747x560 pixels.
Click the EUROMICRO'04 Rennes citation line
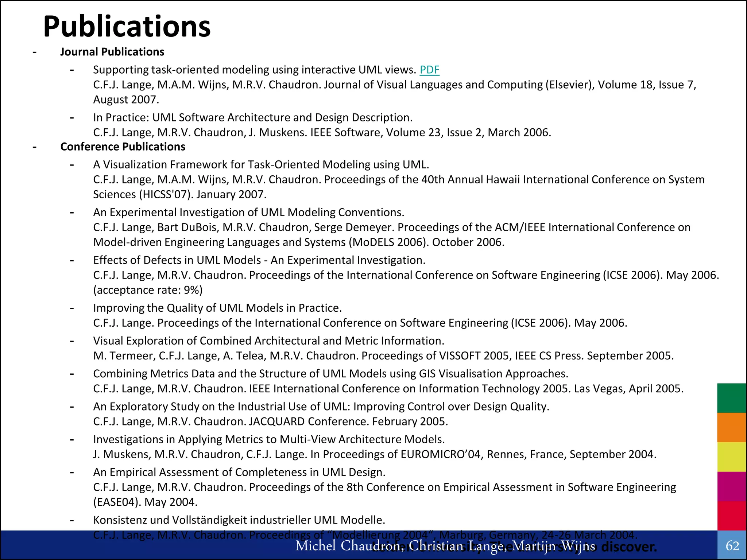375,454
